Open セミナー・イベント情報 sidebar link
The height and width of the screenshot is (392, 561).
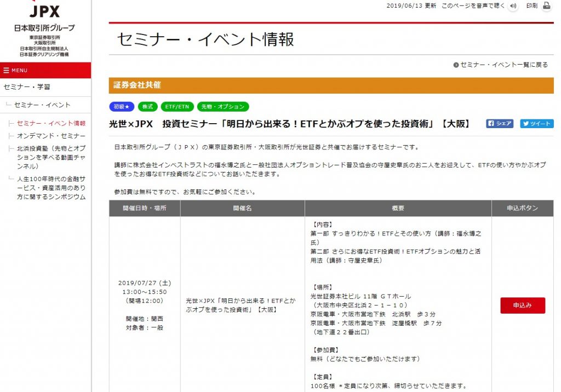click(51, 123)
